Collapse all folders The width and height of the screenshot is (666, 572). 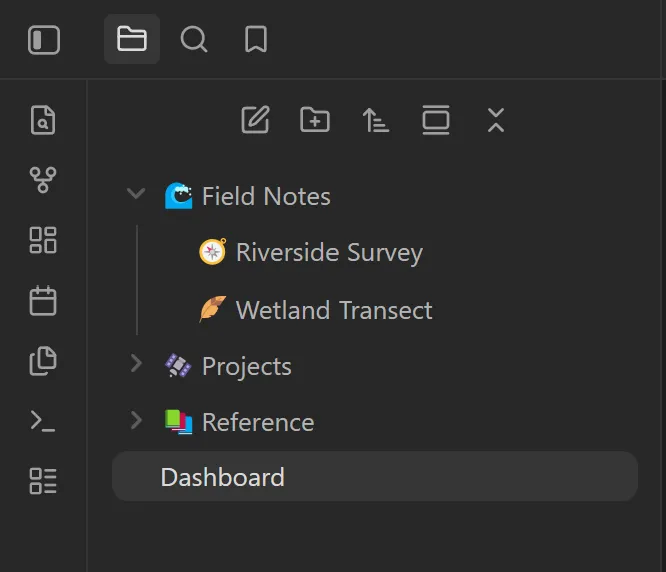click(496, 120)
